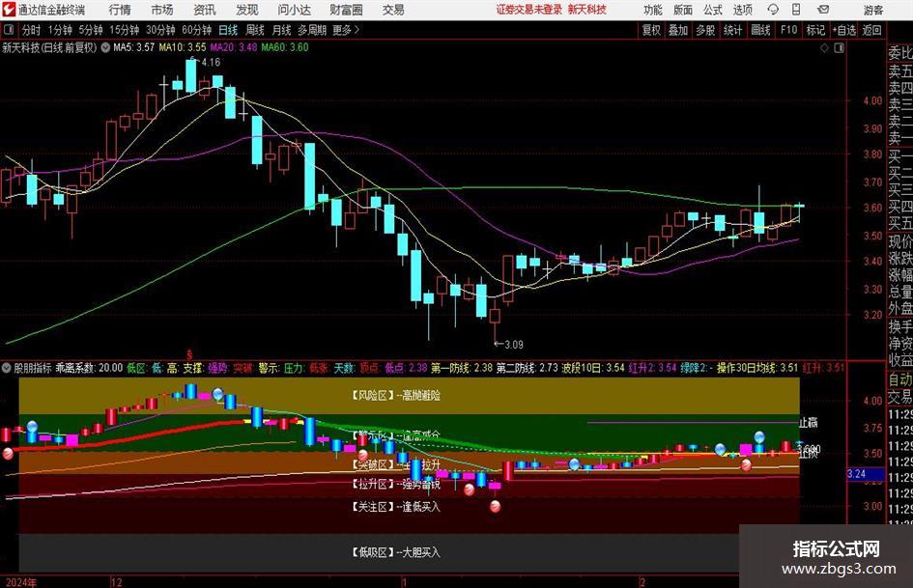The height and width of the screenshot is (588, 913).
Task: Click the 标记 mark toolbar button
Action: (815, 30)
